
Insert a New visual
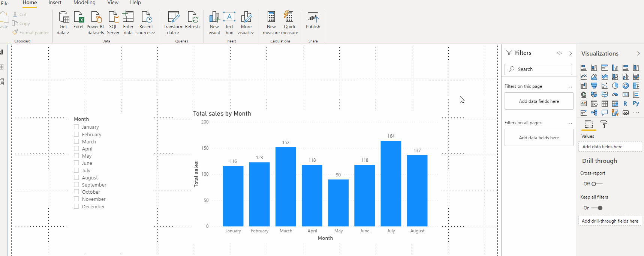click(x=214, y=23)
